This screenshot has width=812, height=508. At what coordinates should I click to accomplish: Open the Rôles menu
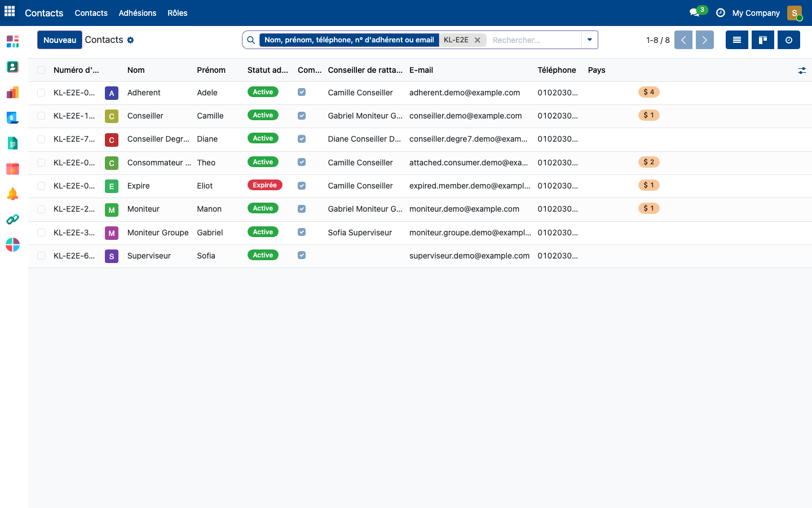coord(178,13)
